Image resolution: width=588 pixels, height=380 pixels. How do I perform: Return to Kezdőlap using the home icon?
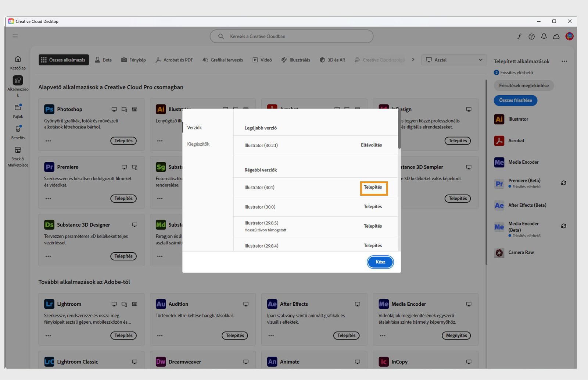pyautogui.click(x=17, y=62)
